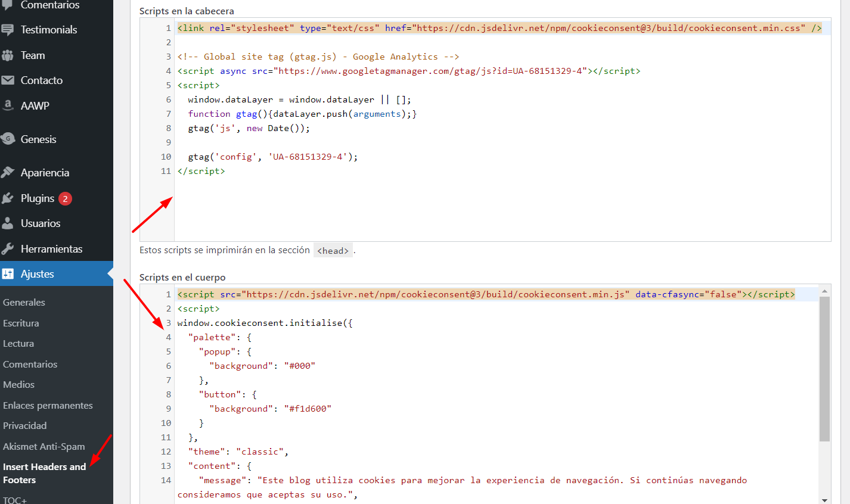Click the "palette": { line
This screenshot has width=850, height=504.
(x=220, y=337)
